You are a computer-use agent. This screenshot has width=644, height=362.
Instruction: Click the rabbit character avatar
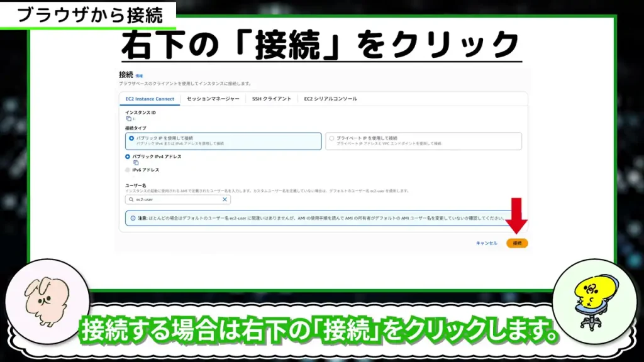tap(47, 302)
